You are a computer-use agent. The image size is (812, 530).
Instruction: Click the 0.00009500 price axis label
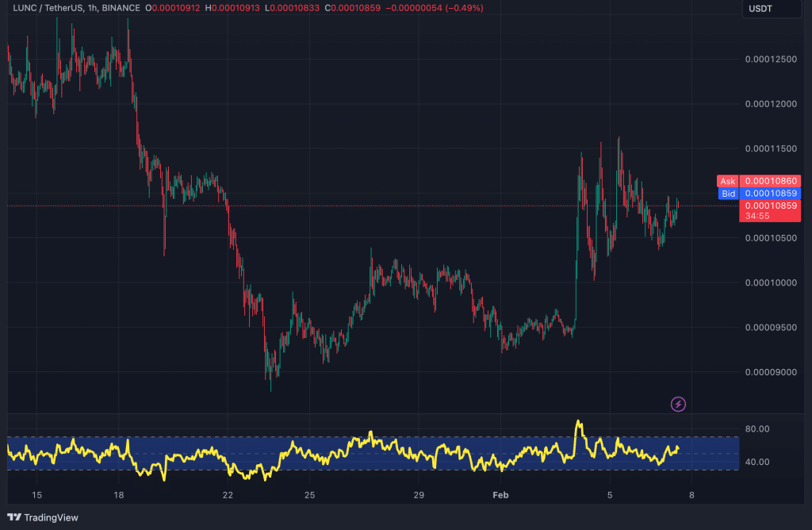point(771,328)
